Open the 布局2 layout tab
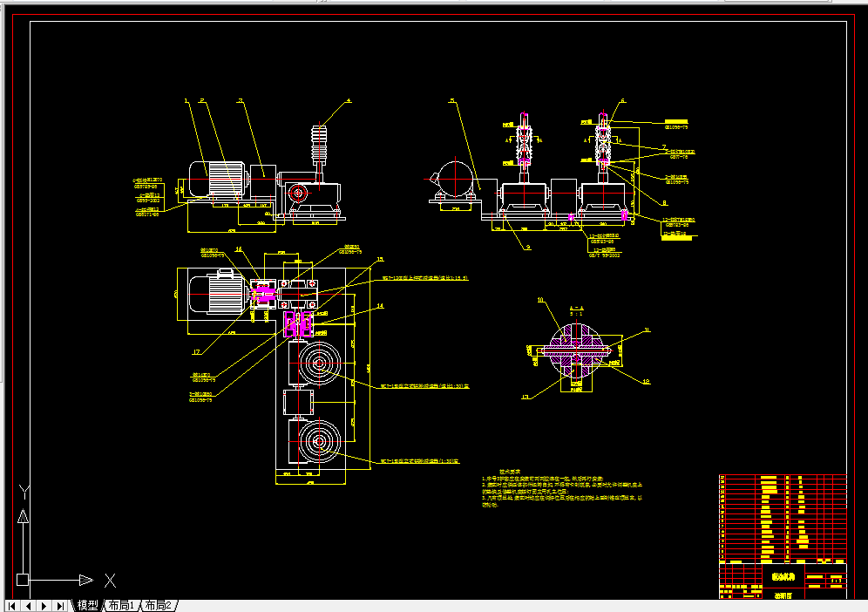The image size is (868, 612). tap(159, 605)
